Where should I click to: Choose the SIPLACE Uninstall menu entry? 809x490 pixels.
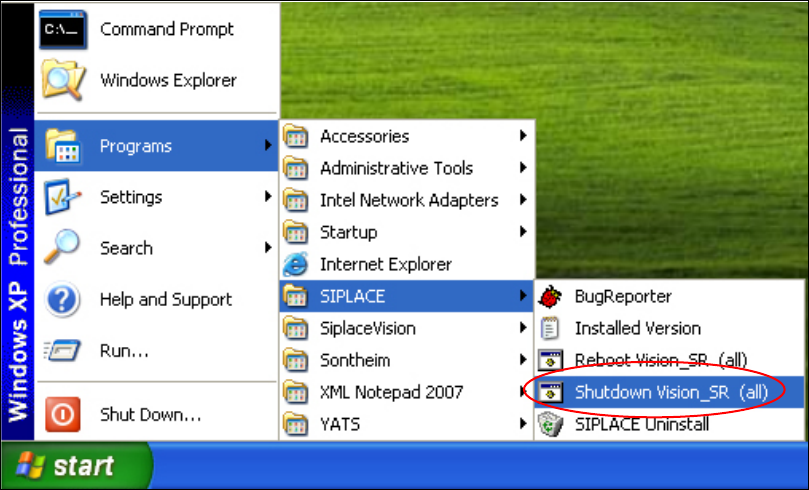670,424
